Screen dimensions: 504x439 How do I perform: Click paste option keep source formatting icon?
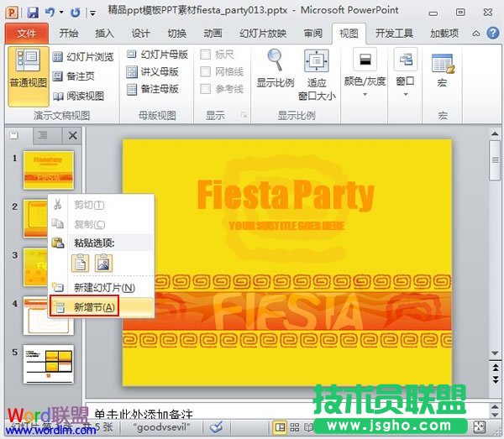tap(80, 263)
